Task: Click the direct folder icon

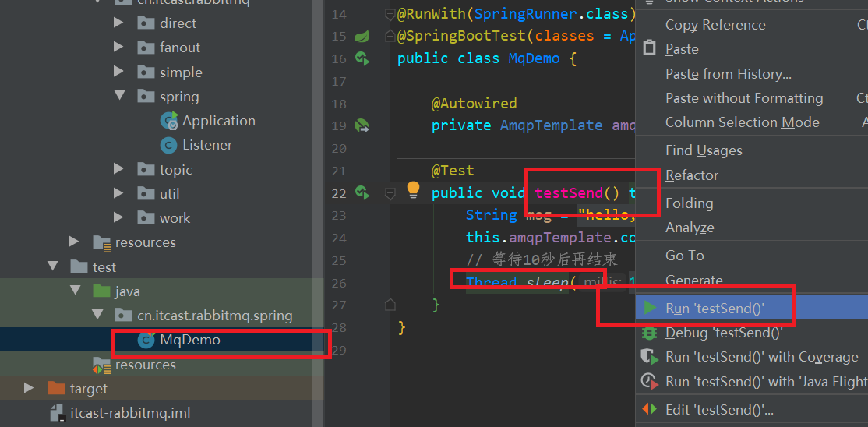Action: [x=146, y=23]
